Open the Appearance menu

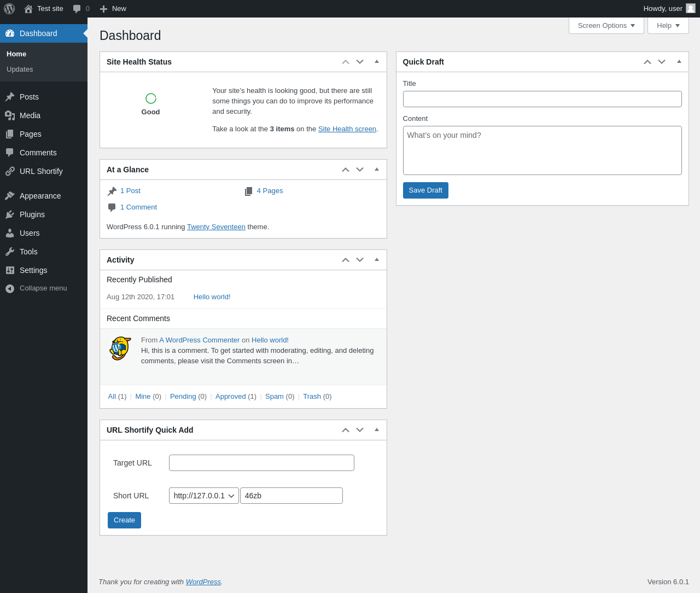pyautogui.click(x=40, y=196)
